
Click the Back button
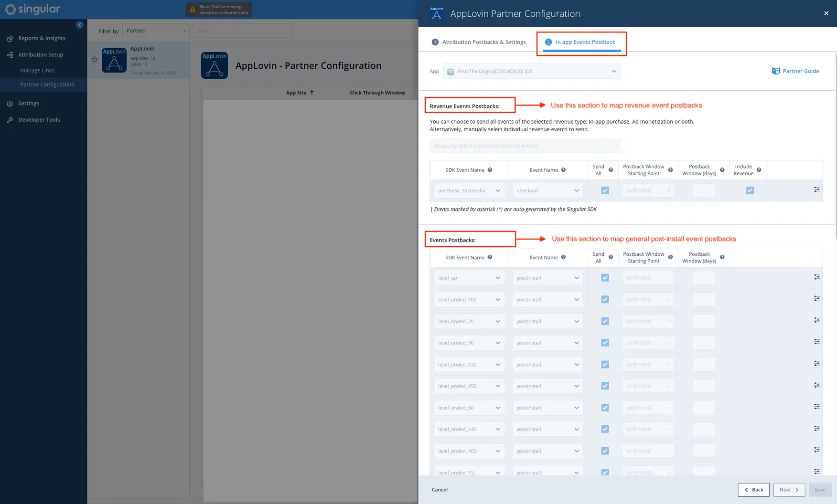pos(753,489)
